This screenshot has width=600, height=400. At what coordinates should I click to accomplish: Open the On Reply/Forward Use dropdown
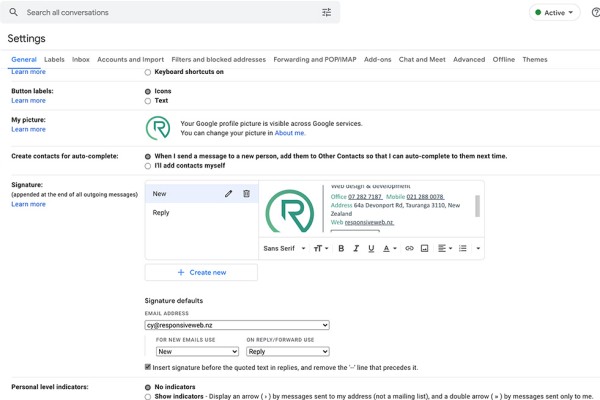287,351
